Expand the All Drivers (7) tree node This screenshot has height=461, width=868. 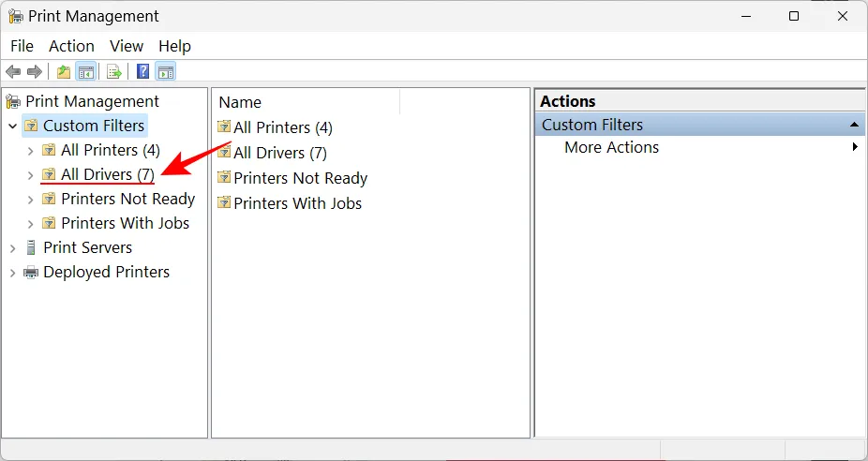click(x=30, y=174)
